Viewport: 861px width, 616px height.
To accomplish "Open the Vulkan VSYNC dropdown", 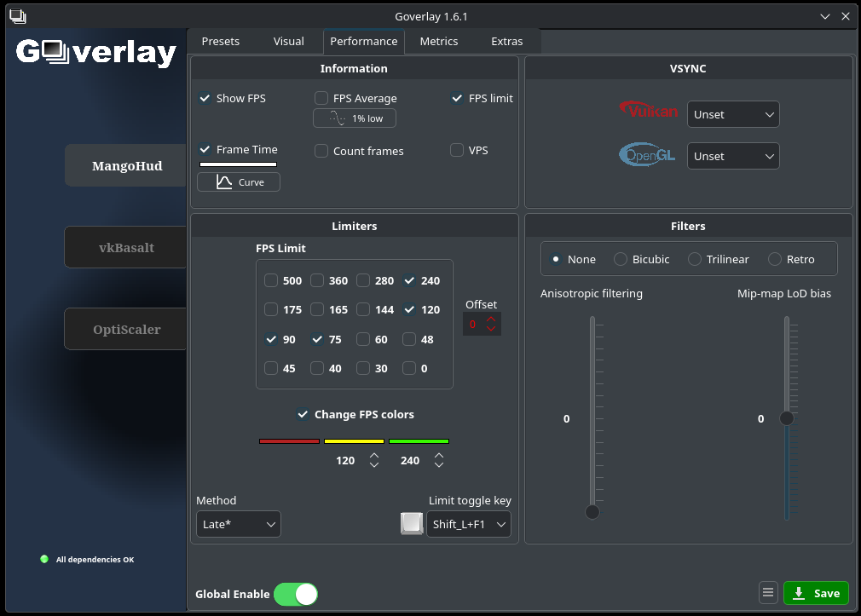I will [x=733, y=114].
